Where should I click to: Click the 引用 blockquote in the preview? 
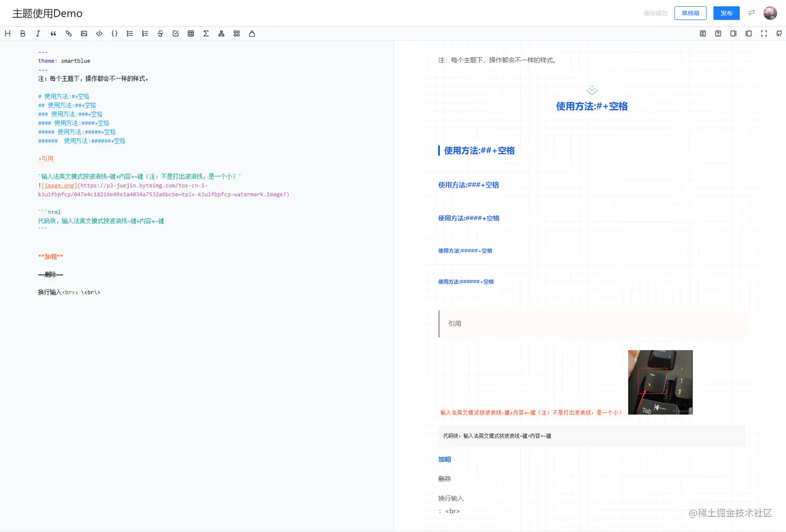(x=593, y=324)
